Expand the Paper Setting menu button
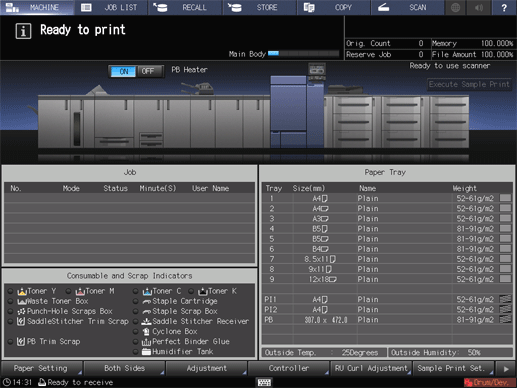This screenshot has height=388, width=517. pos(42,368)
